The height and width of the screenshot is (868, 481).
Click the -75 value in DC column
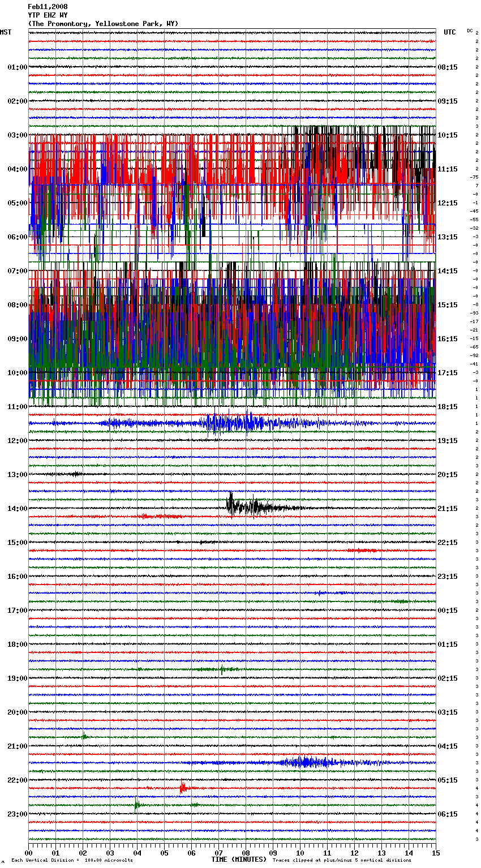click(x=474, y=178)
